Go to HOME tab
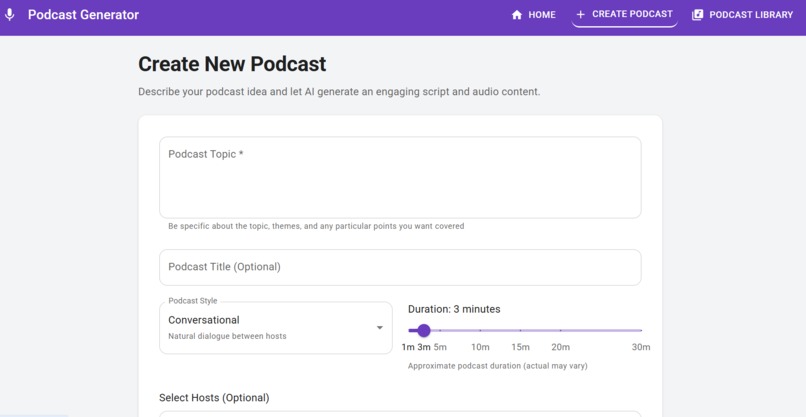Screen dimensions: 806x417 (x=534, y=15)
